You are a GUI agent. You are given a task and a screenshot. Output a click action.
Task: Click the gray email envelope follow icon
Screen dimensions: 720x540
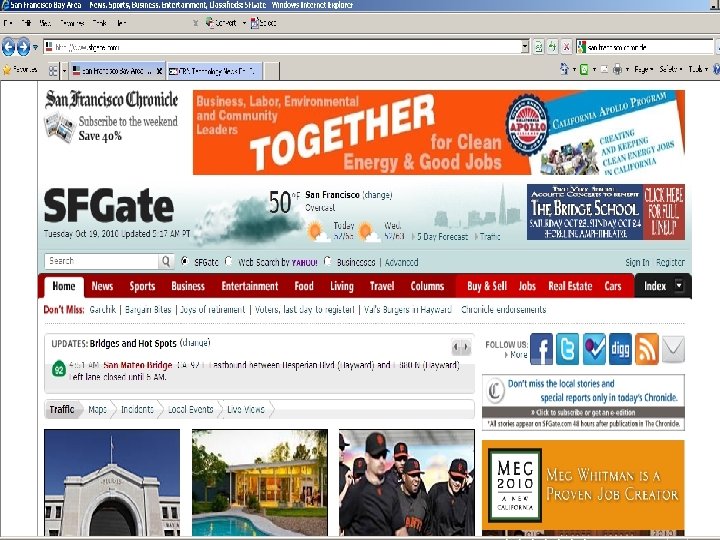pyautogui.click(x=673, y=349)
